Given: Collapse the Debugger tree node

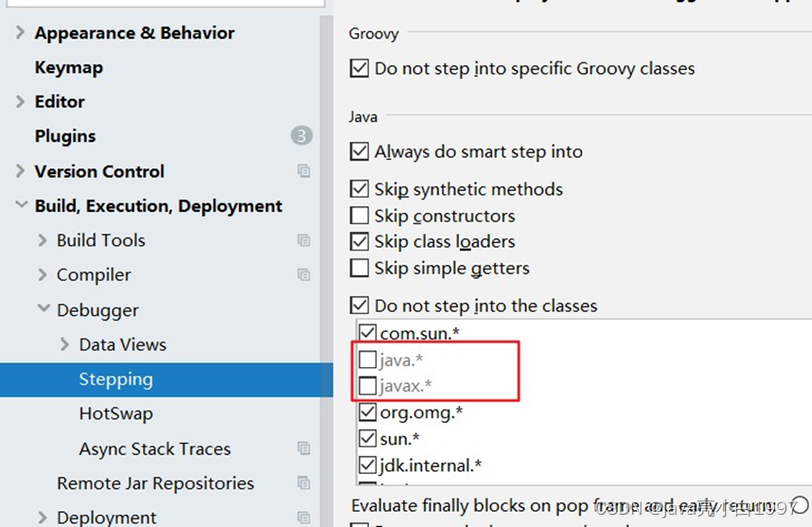Looking at the screenshot, I should click(43, 309).
